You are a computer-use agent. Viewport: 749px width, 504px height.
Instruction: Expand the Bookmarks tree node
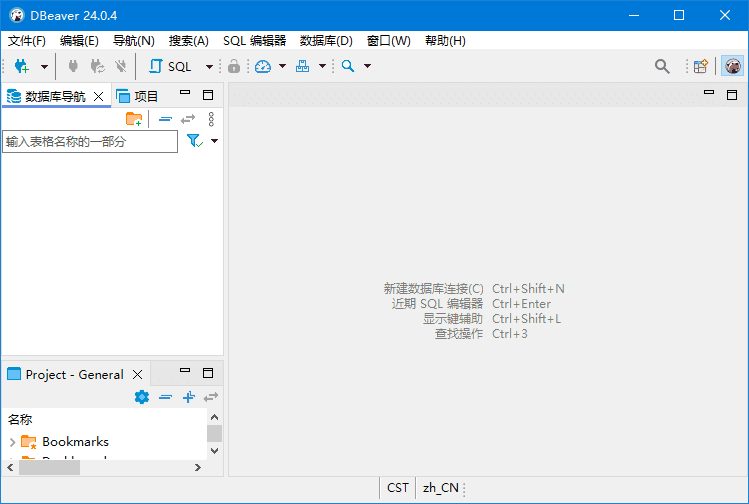tap(12, 442)
